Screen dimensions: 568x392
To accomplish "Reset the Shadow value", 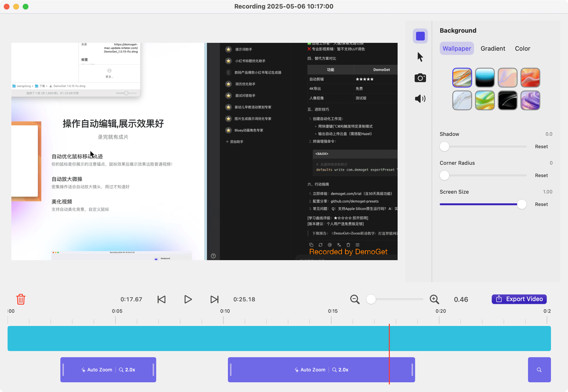I will [x=541, y=147].
